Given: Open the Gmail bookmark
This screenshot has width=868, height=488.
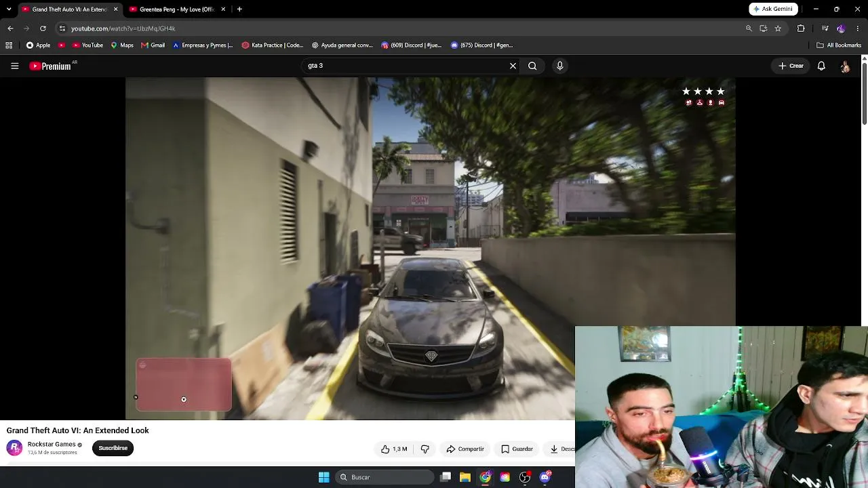Looking at the screenshot, I should point(153,45).
